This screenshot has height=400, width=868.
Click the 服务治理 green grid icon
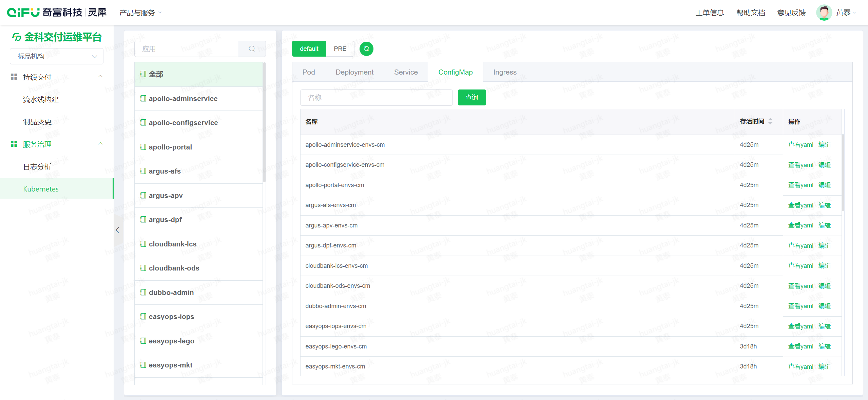point(14,144)
